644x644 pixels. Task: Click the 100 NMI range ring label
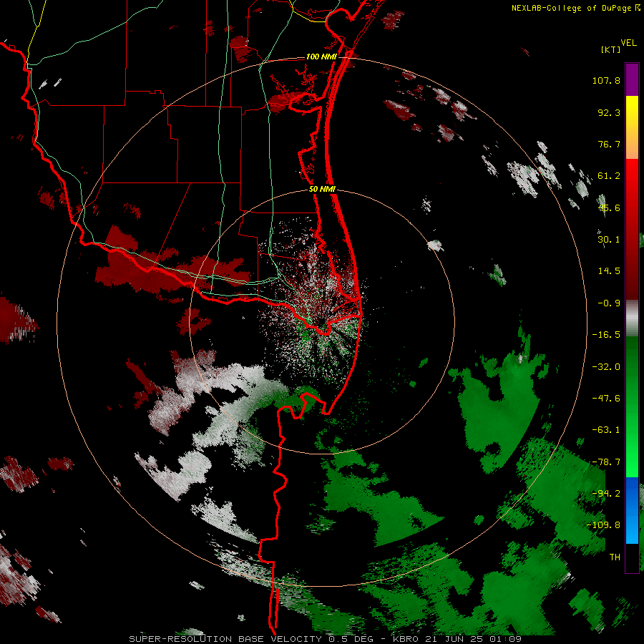(321, 57)
